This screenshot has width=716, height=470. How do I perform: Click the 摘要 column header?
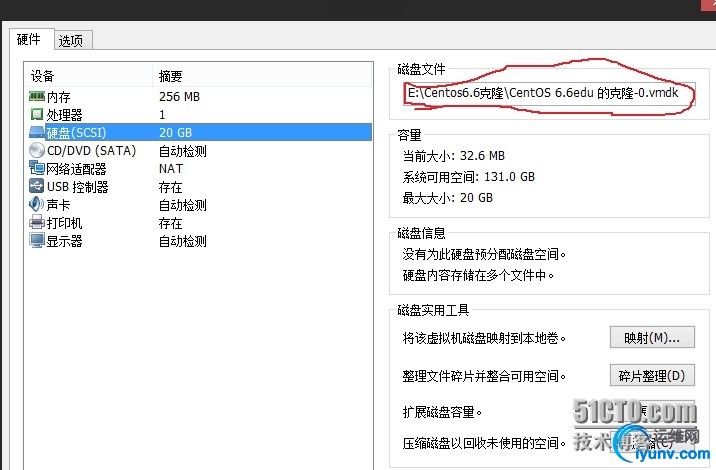point(171,76)
